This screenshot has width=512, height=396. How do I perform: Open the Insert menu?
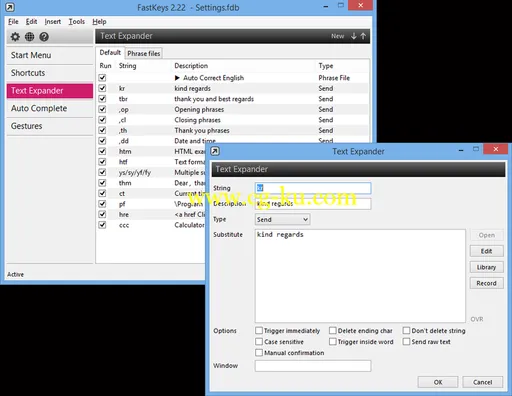click(53, 22)
